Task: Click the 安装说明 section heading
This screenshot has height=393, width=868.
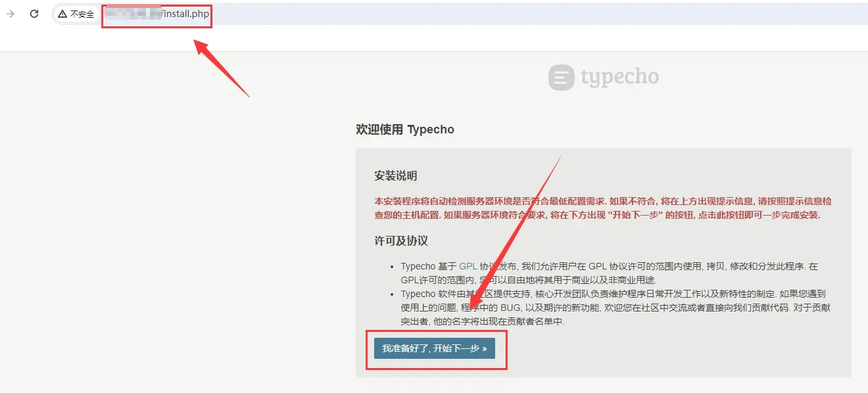Action: pos(396,176)
